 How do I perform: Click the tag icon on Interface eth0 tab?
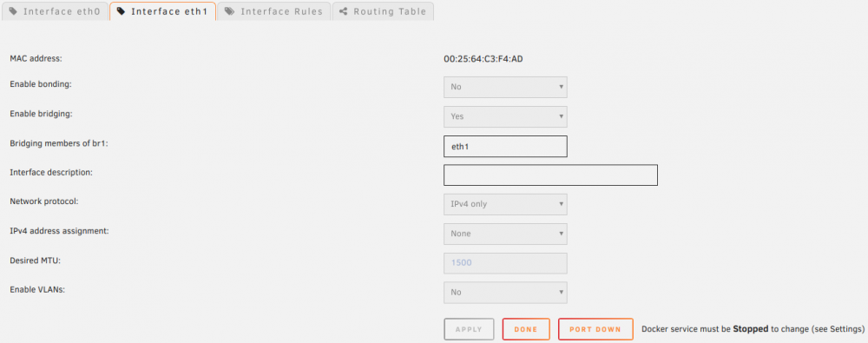point(13,11)
